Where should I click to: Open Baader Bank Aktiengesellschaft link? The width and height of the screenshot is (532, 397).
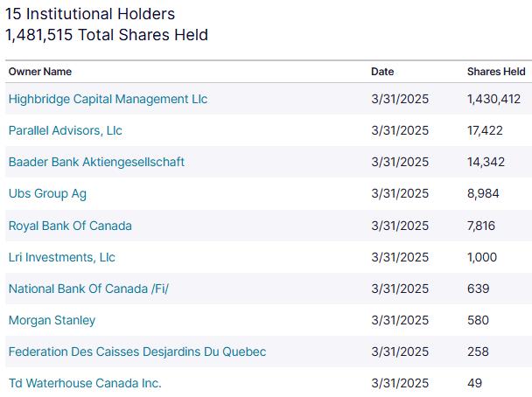pos(96,162)
